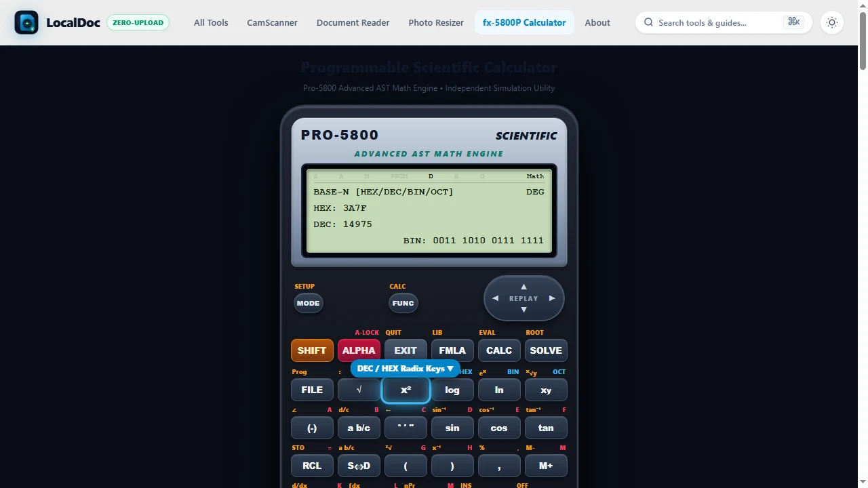This screenshot has height=488, width=868.
Task: Open the All Tools tab
Action: click(x=211, y=22)
